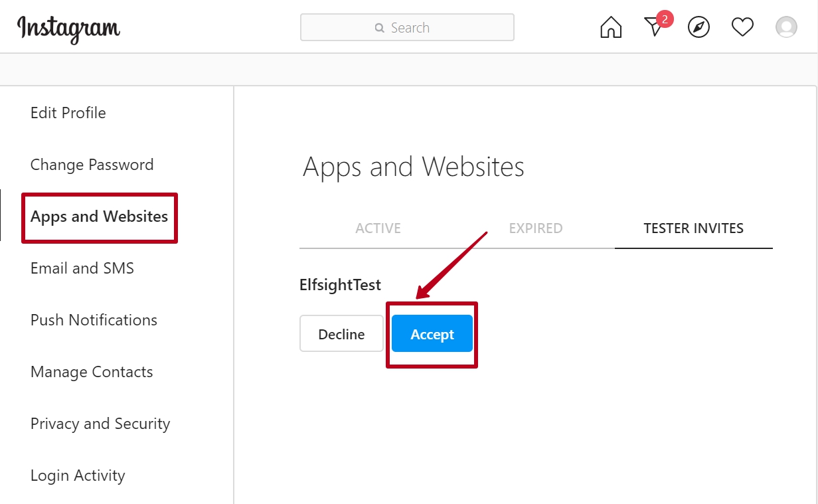This screenshot has height=504, width=818.
Task: Switch to the Expired tab
Action: point(535,228)
